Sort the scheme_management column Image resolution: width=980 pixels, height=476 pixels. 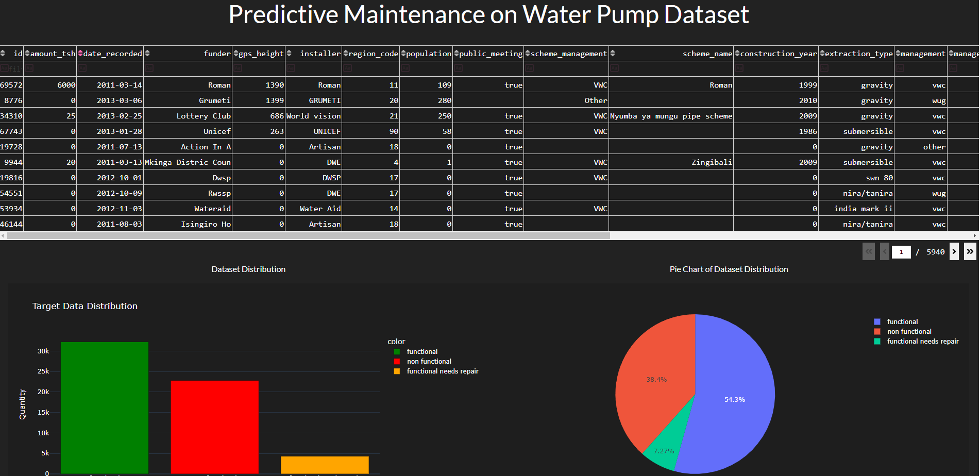(x=527, y=53)
